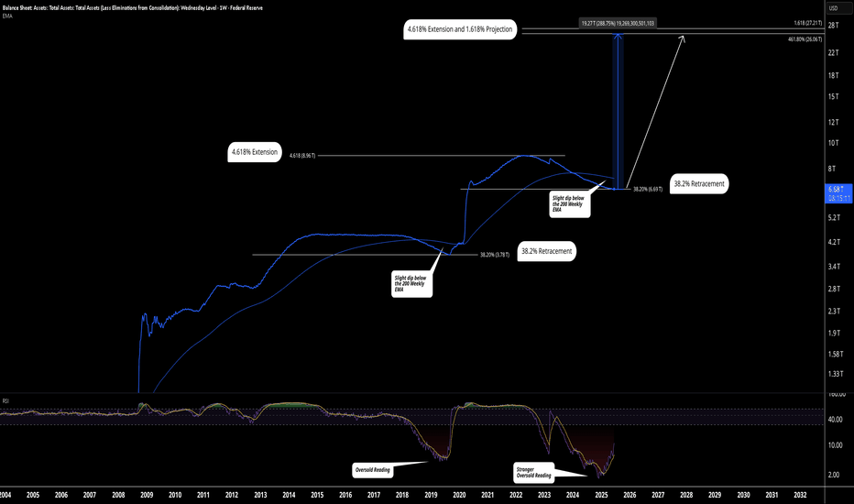Click the 2016 label on the time axis

point(345,495)
